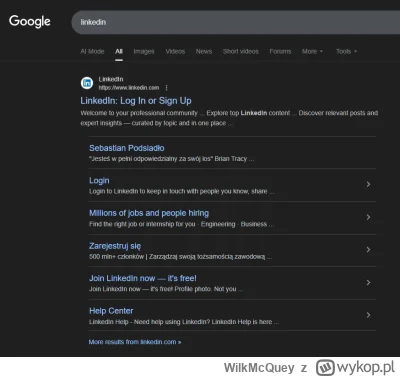Switch to Short videos tab
The height and width of the screenshot is (377, 400).
click(x=241, y=51)
